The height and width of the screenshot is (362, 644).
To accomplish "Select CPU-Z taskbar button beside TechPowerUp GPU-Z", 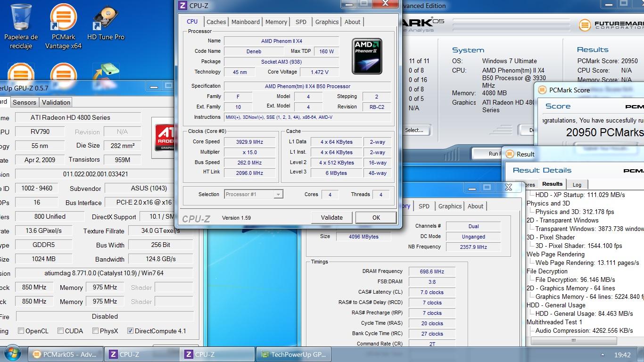I will pyautogui.click(x=217, y=354).
